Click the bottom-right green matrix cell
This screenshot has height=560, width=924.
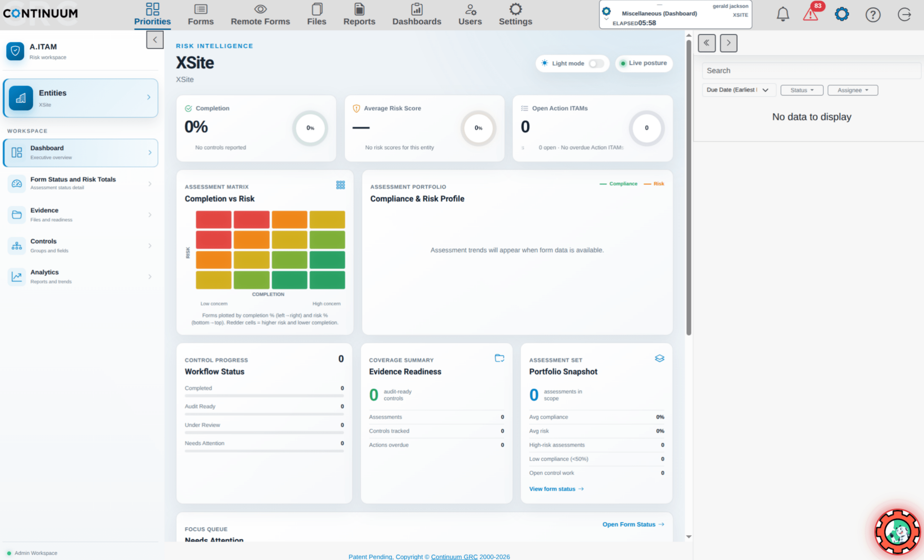pyautogui.click(x=327, y=280)
